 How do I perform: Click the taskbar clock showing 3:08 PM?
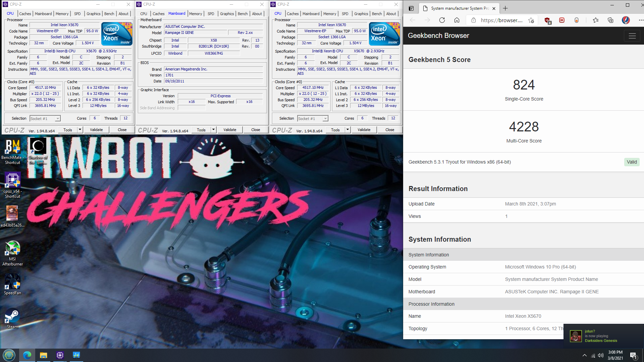pos(615,355)
